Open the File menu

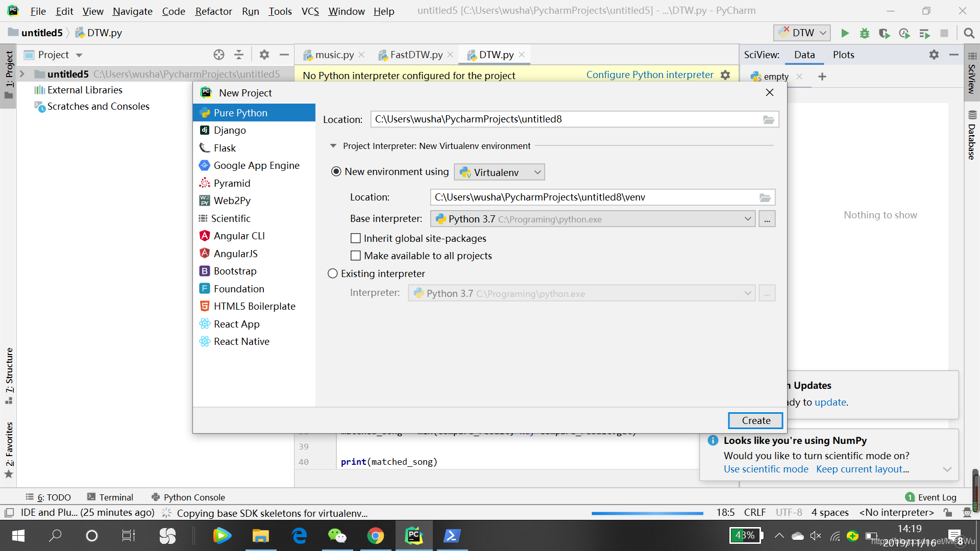coord(38,11)
